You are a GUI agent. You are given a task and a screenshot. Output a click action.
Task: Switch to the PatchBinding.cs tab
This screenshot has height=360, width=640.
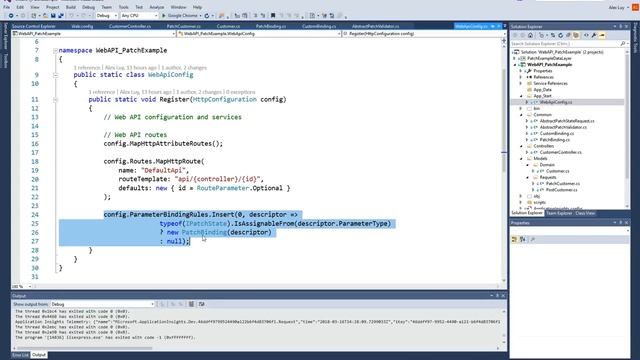point(271,26)
